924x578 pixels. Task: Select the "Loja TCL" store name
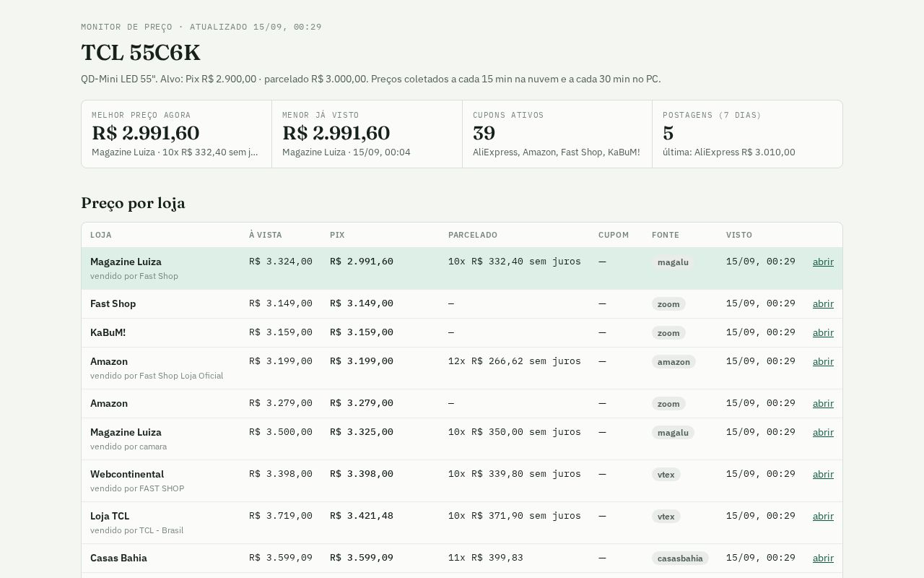(x=110, y=516)
